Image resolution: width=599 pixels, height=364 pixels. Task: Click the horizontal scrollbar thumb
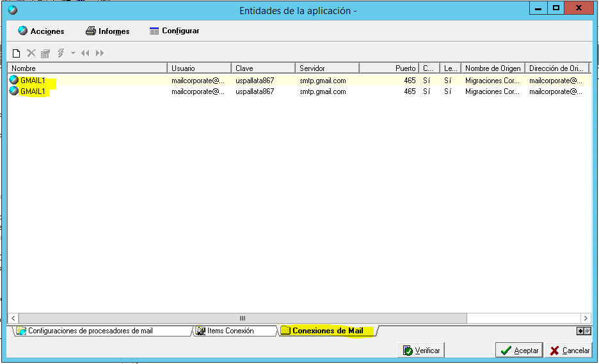click(x=243, y=318)
